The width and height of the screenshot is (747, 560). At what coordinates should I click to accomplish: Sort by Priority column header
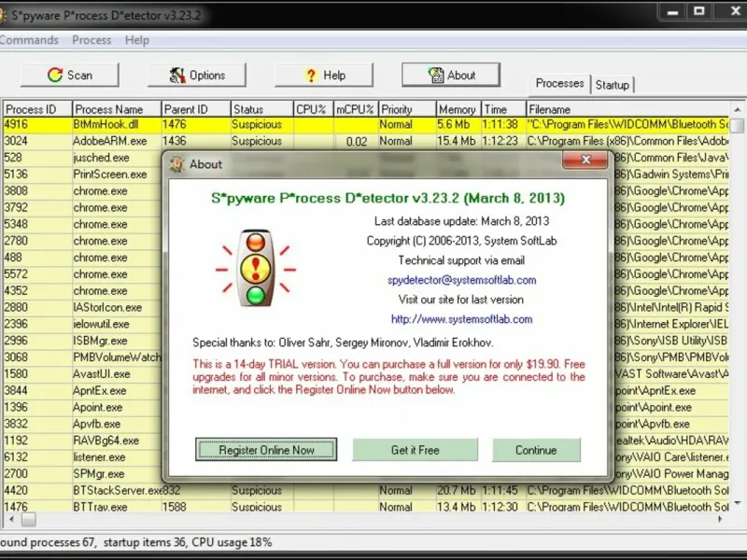coord(407,109)
